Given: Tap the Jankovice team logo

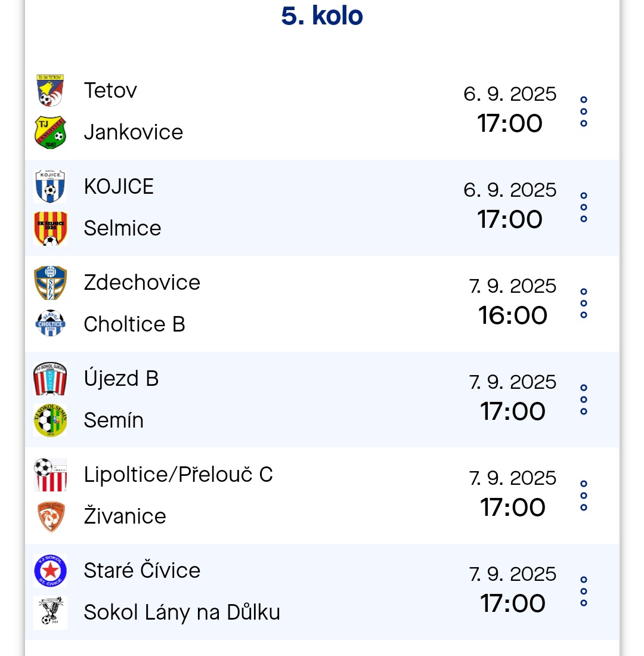Looking at the screenshot, I should 50,132.
